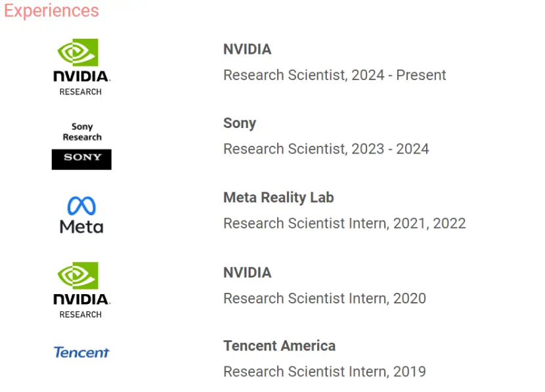Image resolution: width=545 pixels, height=392 pixels.
Task: Click the Experiences section heading
Action: coord(51,11)
